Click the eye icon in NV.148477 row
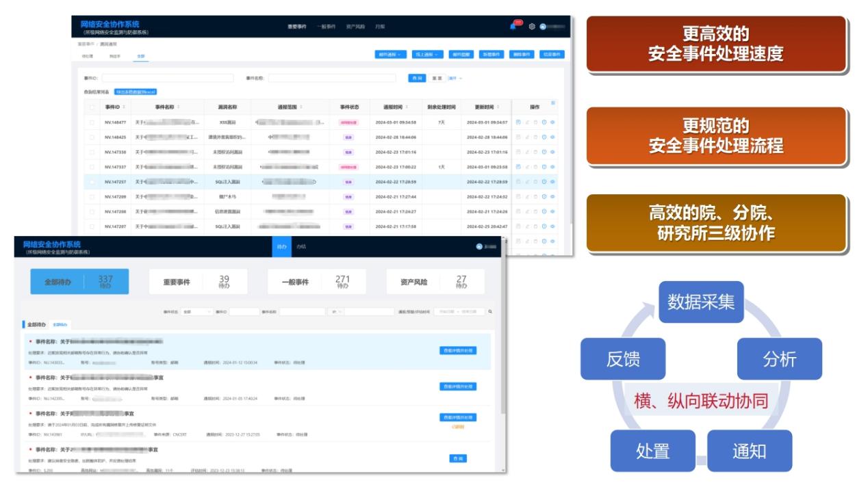The image size is (868, 487). [x=552, y=122]
